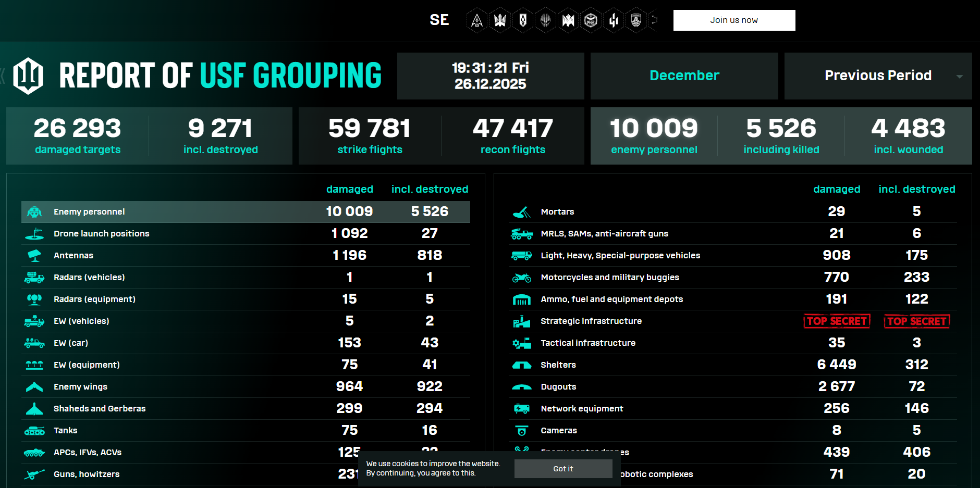Open the Previous Period dropdown
This screenshot has height=488, width=980.
tap(878, 76)
